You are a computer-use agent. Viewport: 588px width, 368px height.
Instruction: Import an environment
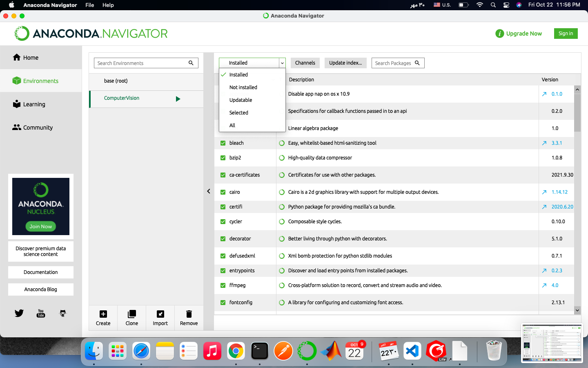(160, 318)
